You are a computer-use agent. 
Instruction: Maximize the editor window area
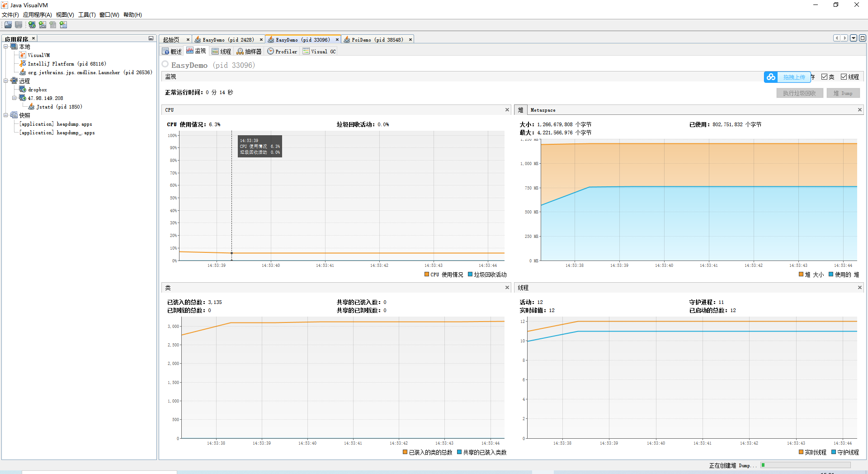coord(863,38)
